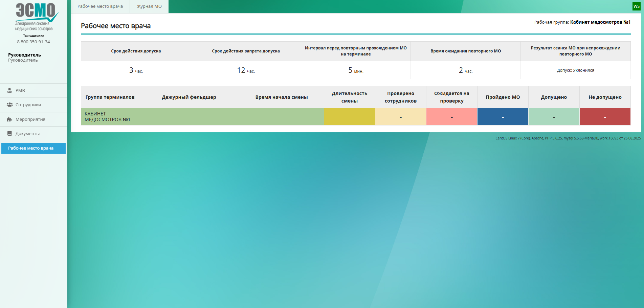Screen dimensions: 644x308
Task: Click the pink Ожидается на проверку cell
Action: (x=451, y=117)
